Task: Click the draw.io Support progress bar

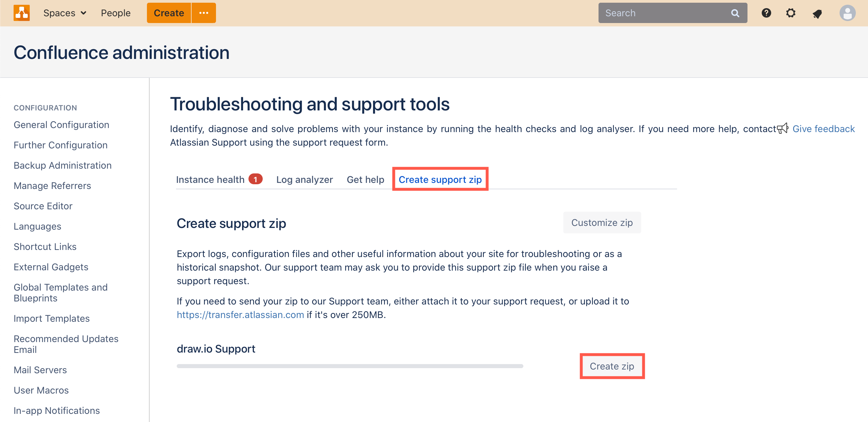Action: click(350, 366)
